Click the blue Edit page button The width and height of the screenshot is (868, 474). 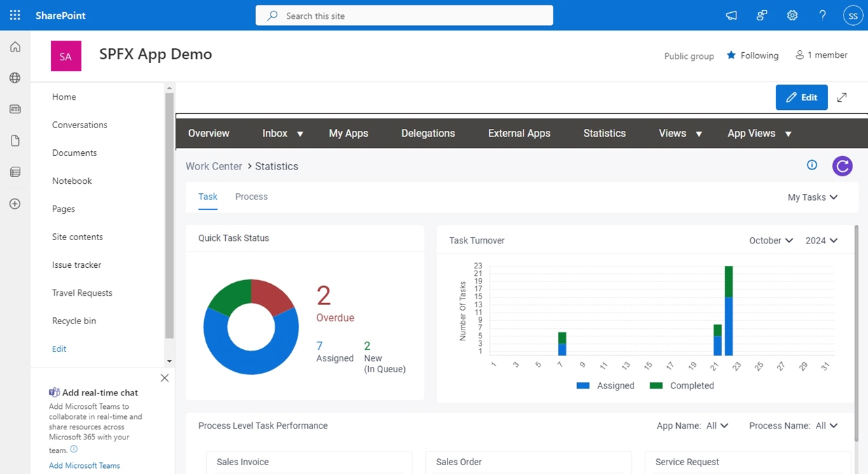(802, 97)
